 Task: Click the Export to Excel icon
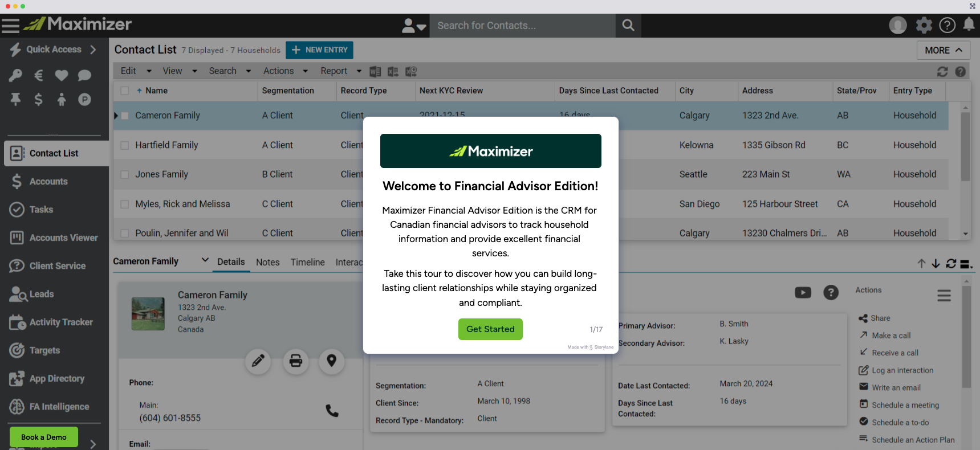[393, 71]
